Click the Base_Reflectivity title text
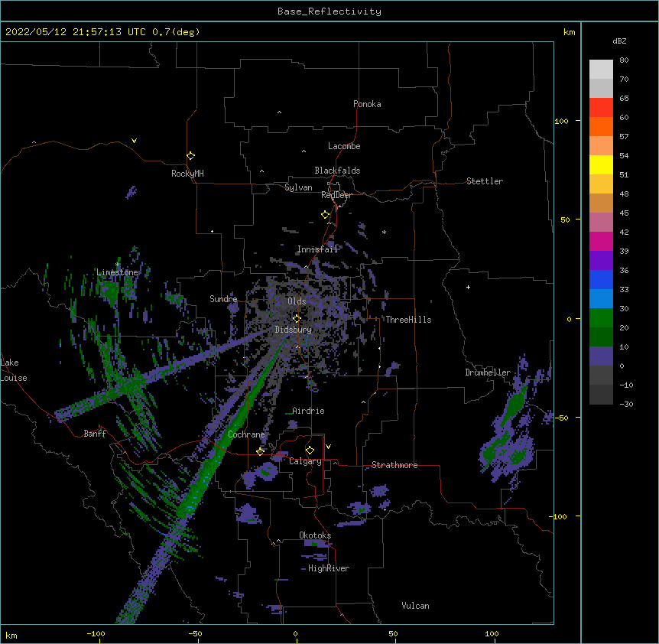 point(329,11)
